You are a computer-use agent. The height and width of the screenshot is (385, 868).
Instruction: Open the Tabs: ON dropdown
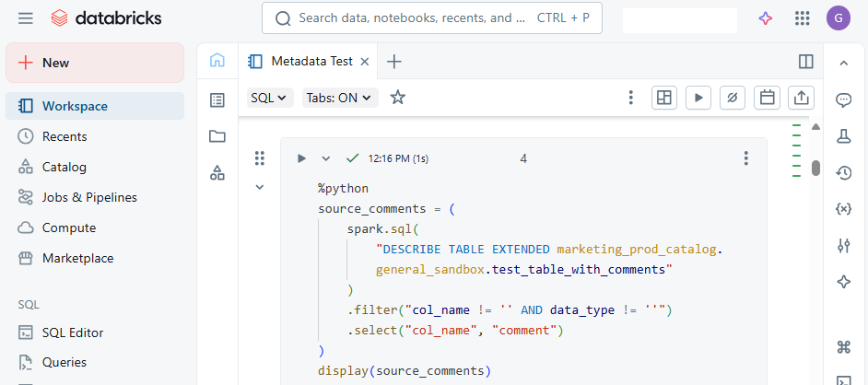click(340, 98)
